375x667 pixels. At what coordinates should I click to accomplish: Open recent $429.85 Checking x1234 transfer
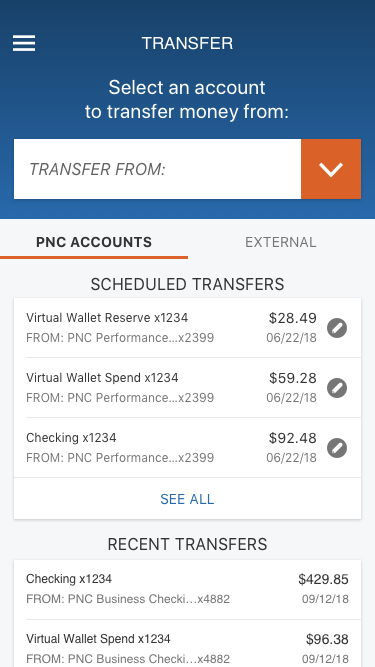click(x=188, y=590)
